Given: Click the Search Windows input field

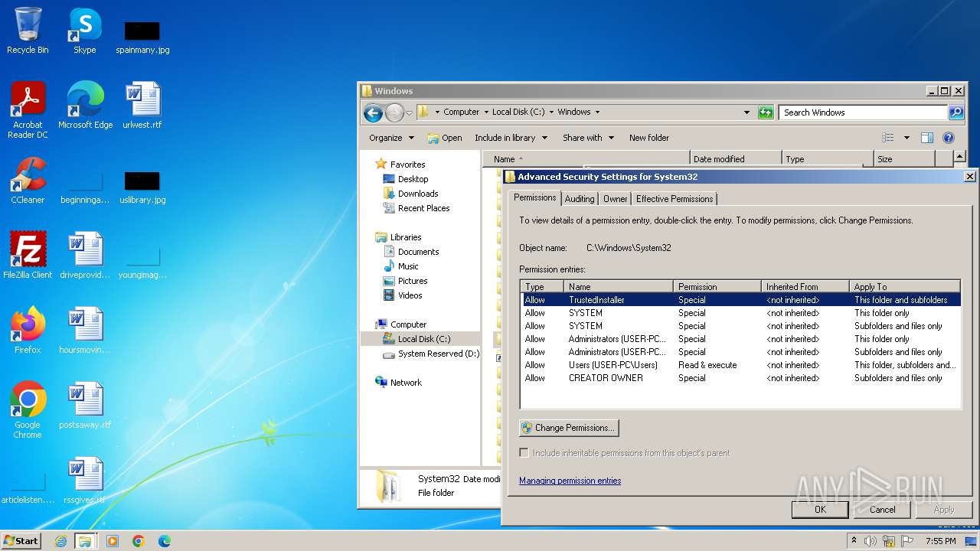Looking at the screenshot, I should tap(862, 112).
